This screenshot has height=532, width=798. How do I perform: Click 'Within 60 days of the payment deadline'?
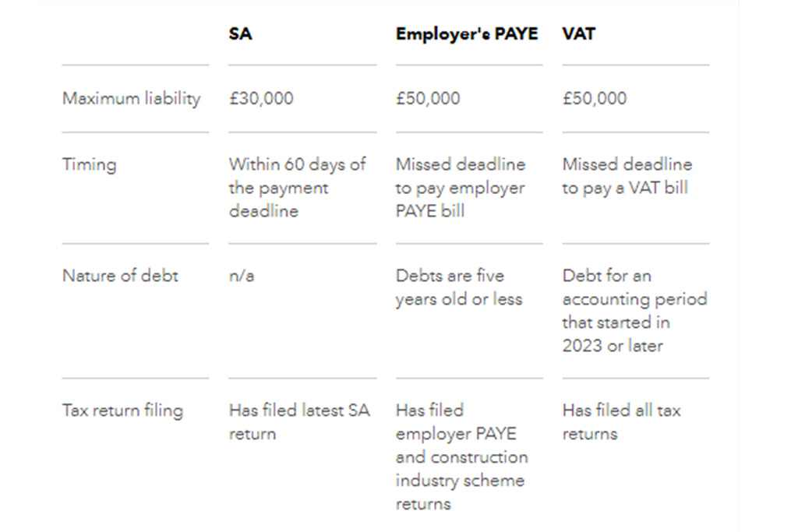click(x=296, y=188)
